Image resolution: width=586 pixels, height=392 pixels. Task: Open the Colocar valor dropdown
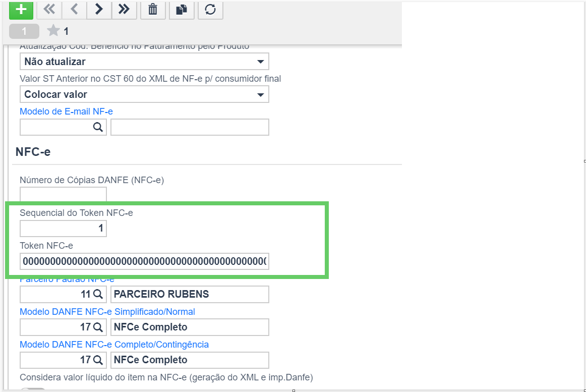click(144, 94)
